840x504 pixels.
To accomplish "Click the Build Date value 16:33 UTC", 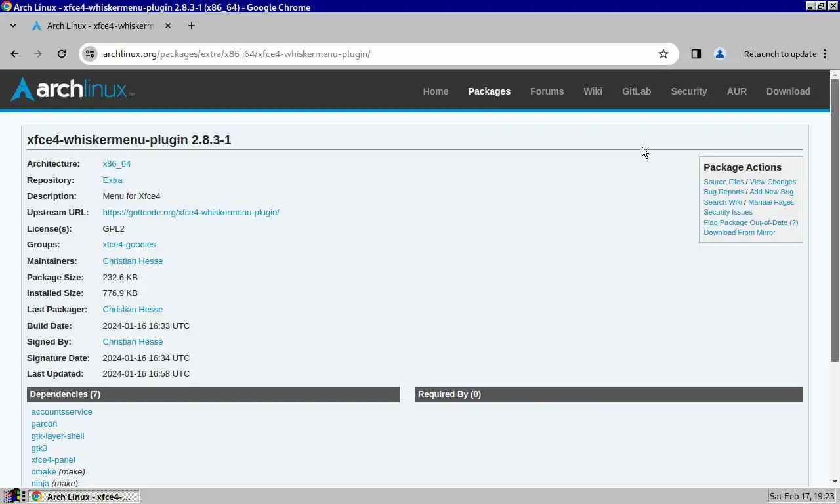I will pyautogui.click(x=146, y=325).
